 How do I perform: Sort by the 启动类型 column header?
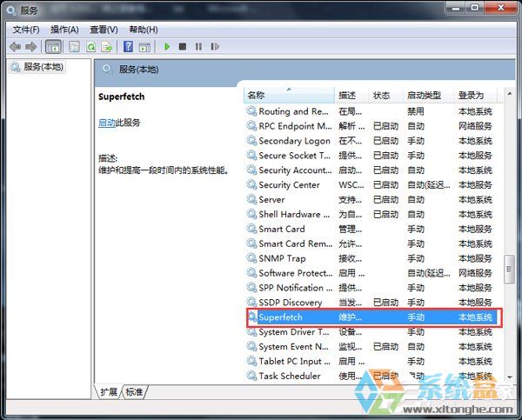pyautogui.click(x=428, y=96)
